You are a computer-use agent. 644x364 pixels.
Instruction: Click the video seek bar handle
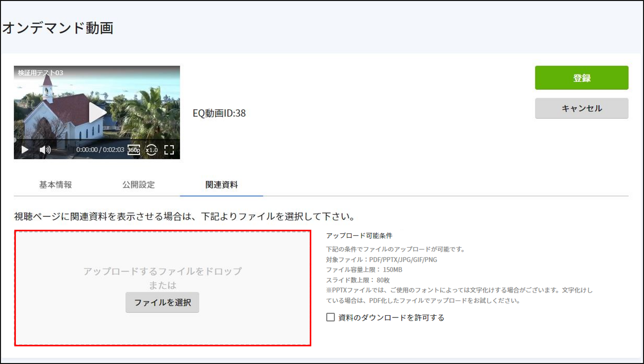pyautogui.click(x=15, y=140)
